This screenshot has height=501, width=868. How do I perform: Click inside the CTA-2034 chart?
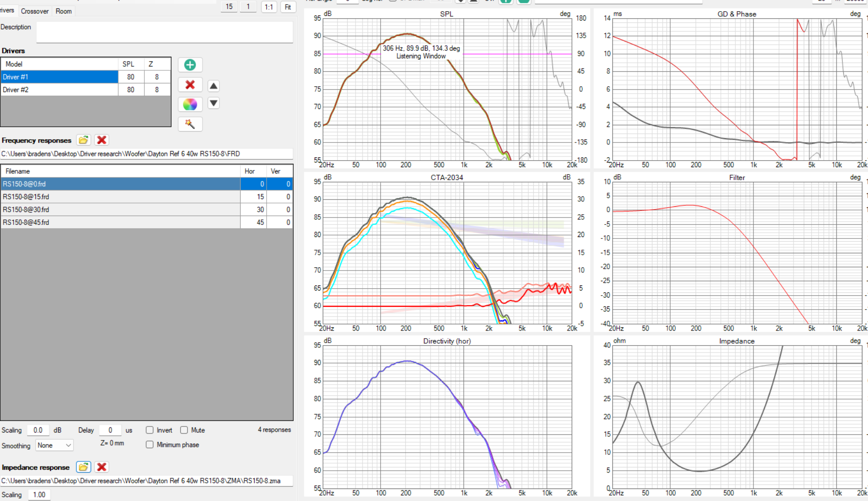click(x=447, y=253)
